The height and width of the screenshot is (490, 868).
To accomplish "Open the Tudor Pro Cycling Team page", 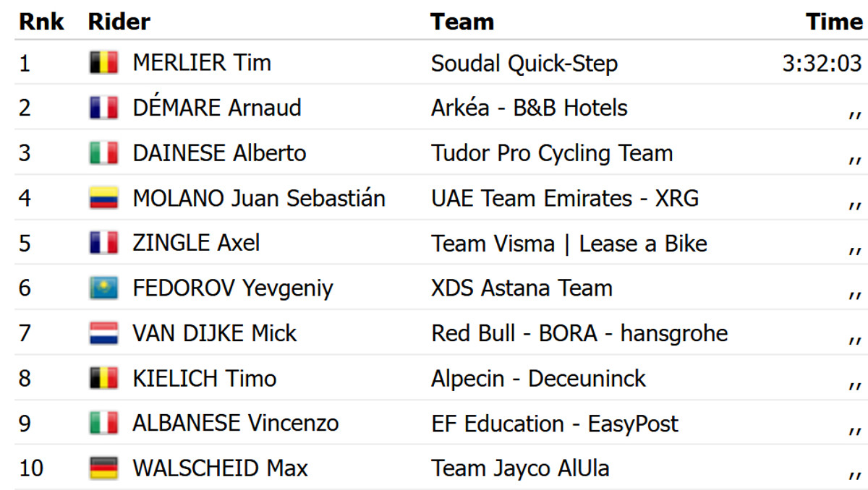I will point(552,153).
